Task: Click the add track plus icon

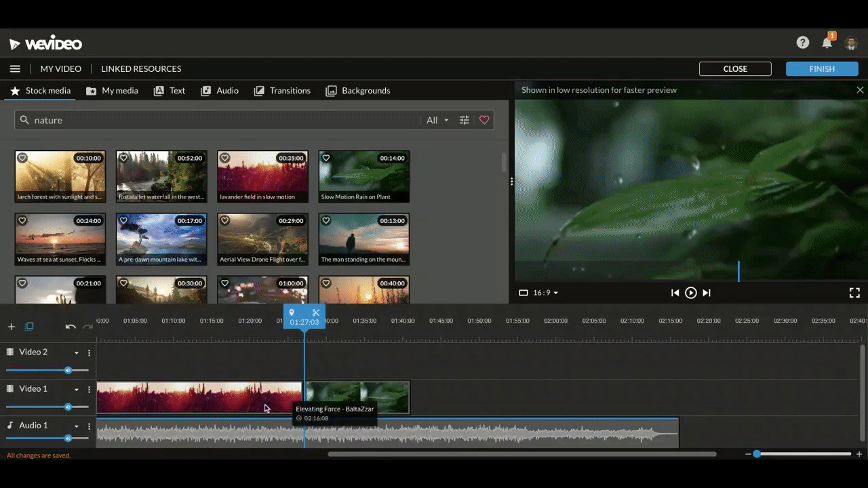Action: coord(11,327)
